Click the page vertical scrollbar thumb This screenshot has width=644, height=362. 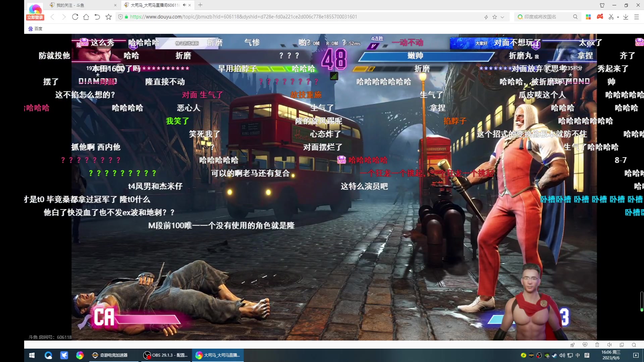tap(642, 302)
